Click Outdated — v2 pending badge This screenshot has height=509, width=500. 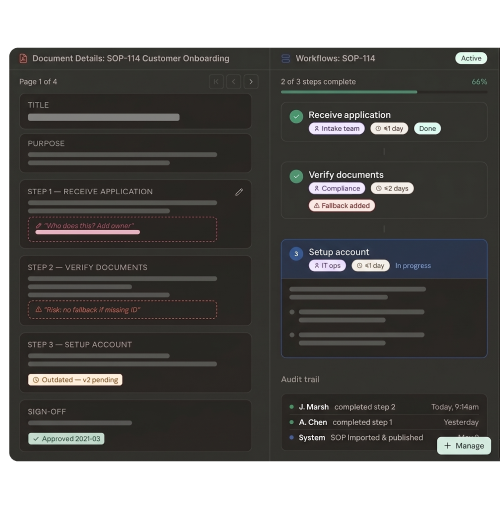click(x=75, y=380)
